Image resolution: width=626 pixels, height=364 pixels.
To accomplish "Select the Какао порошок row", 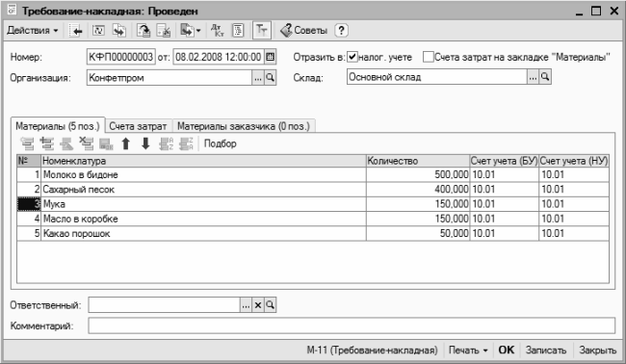I will point(313,233).
